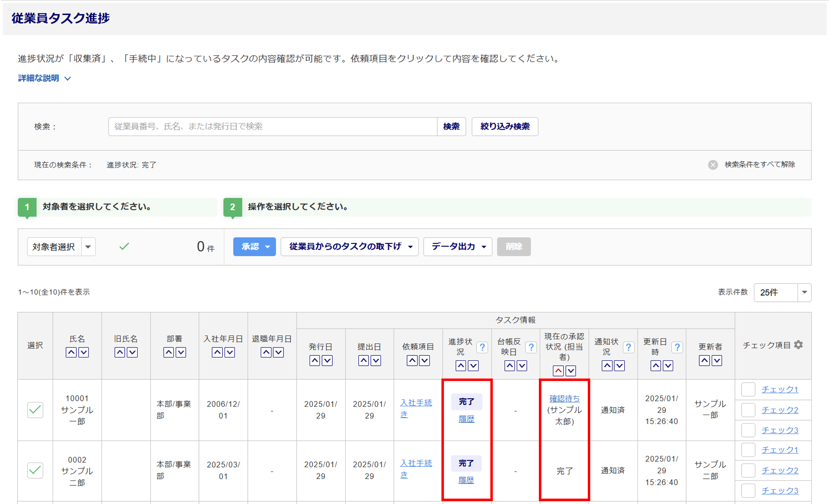
Task: Toggle selection checkbox for 10001 サンプル一郎
Action: pyautogui.click(x=35, y=410)
